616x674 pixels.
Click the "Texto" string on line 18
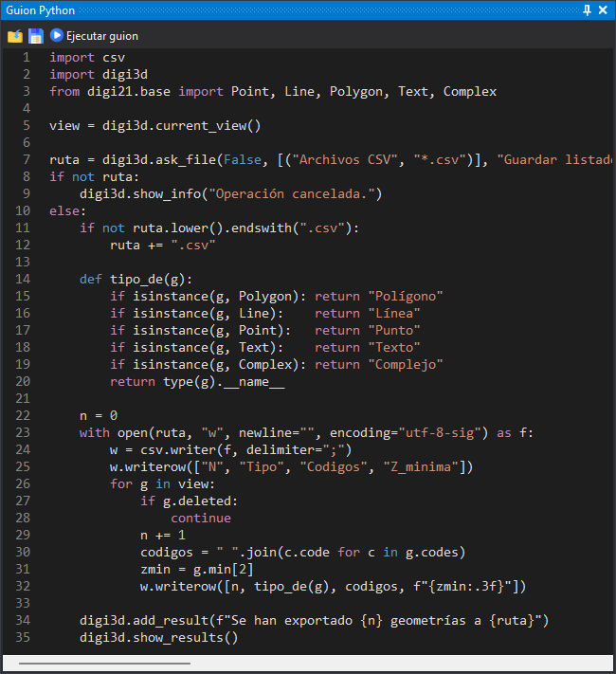coord(393,347)
